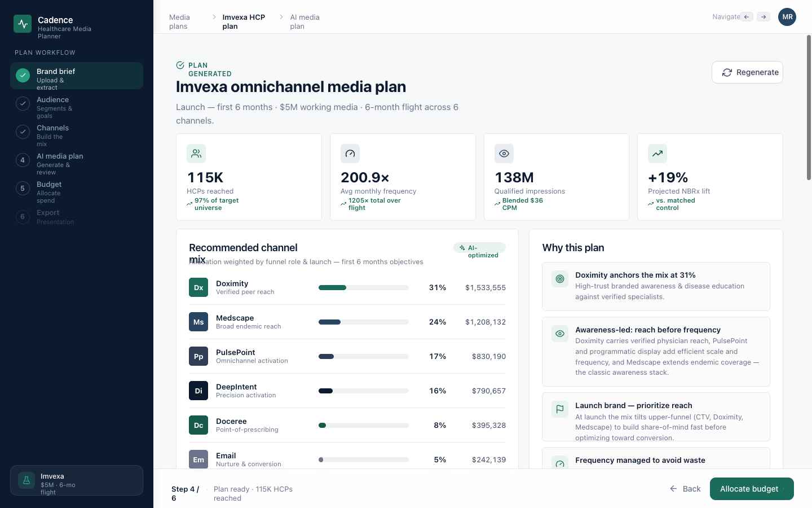
Task: Click the Media plans breadcrumb
Action: (179, 21)
